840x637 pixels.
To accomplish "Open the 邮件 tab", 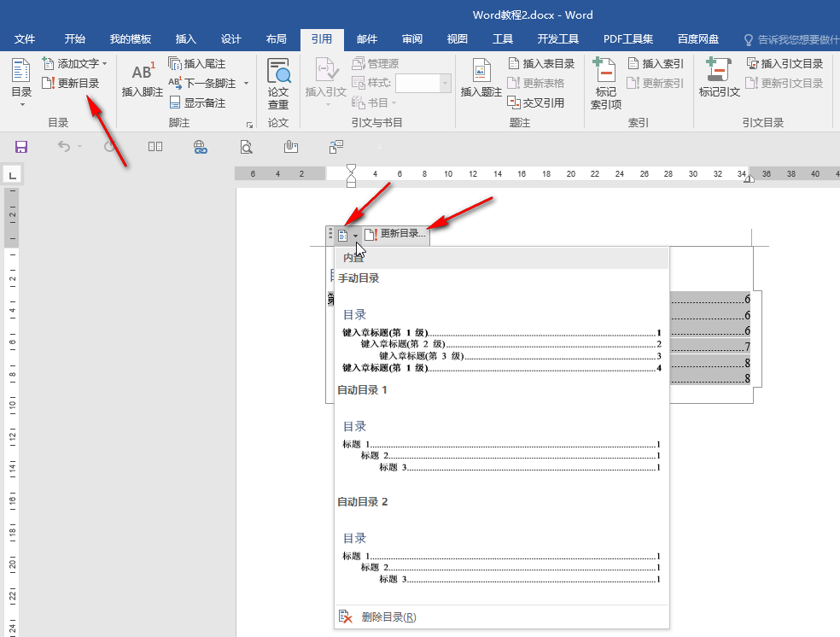I will tap(367, 39).
